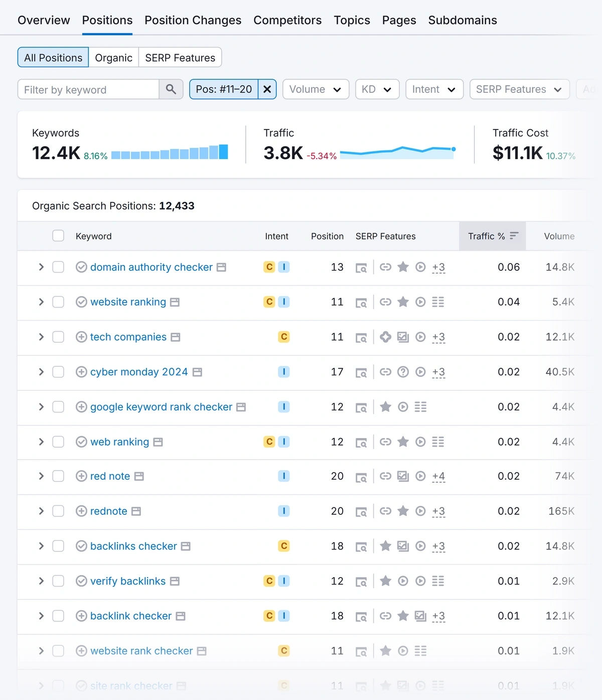
Task: Click the All Positions button
Action: coord(53,58)
